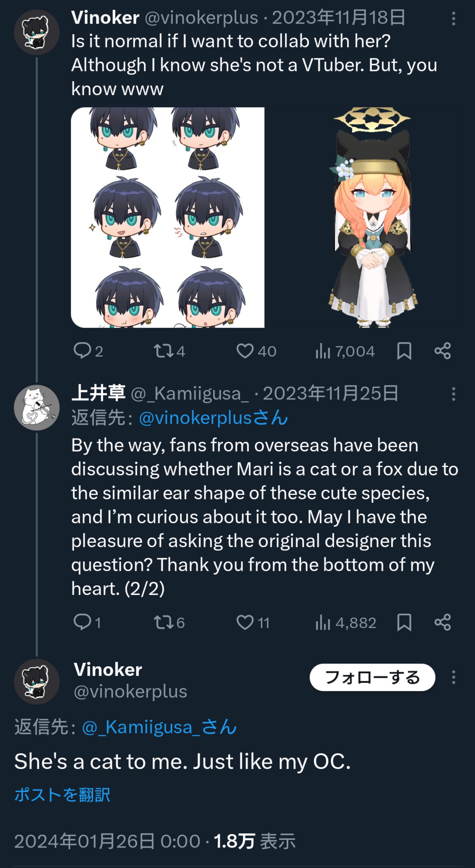Screen dimensions: 475x868
Task: Retweet Vinoker's collab tweet
Action: pyautogui.click(x=163, y=351)
